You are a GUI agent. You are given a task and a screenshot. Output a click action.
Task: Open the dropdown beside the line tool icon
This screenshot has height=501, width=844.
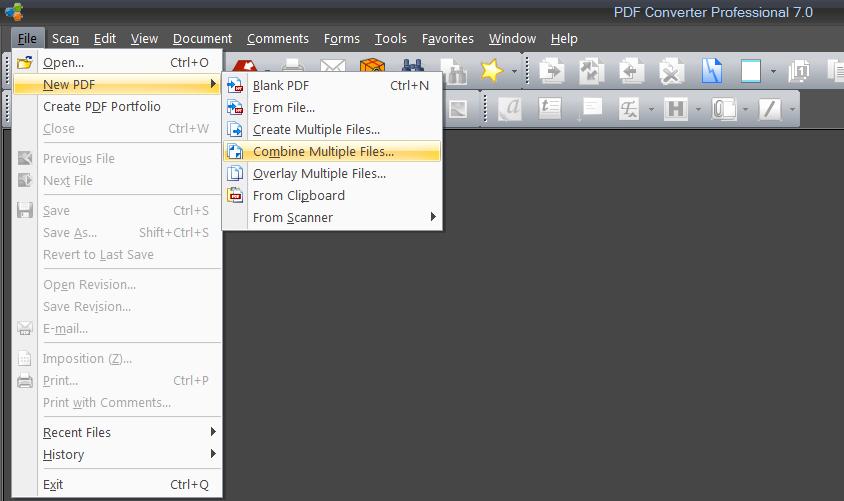pyautogui.click(x=792, y=109)
